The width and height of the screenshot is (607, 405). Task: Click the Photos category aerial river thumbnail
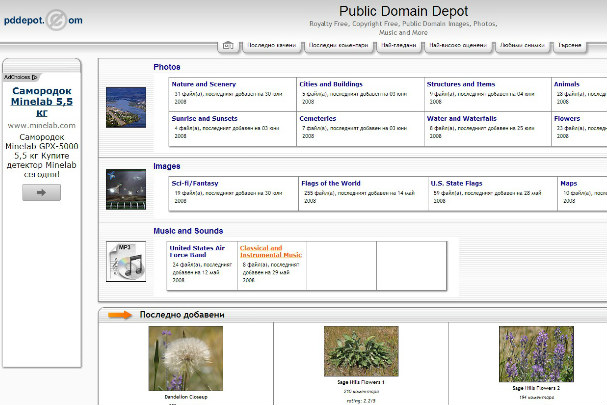[126, 107]
